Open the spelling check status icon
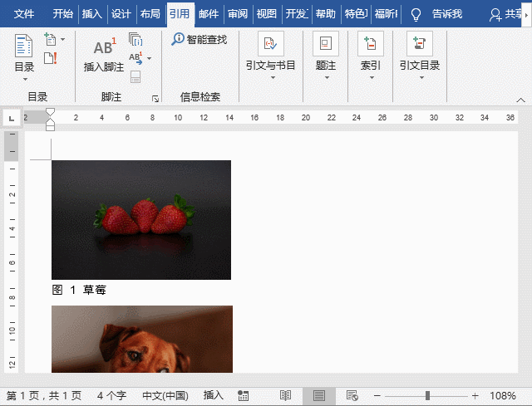 [241, 395]
